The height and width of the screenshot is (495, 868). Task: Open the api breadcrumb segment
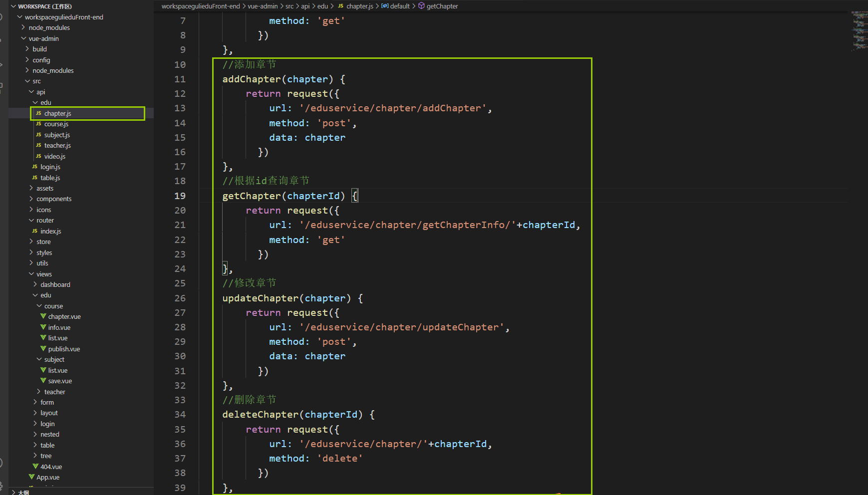tap(305, 6)
